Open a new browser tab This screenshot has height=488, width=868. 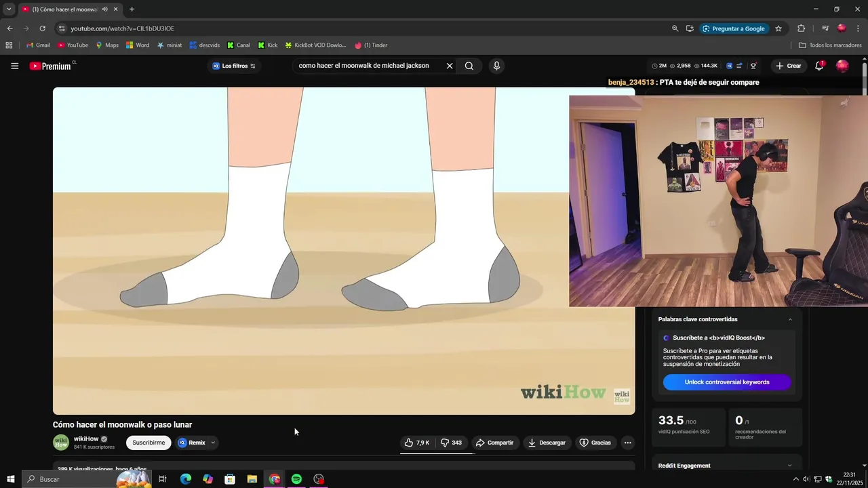coord(132,9)
